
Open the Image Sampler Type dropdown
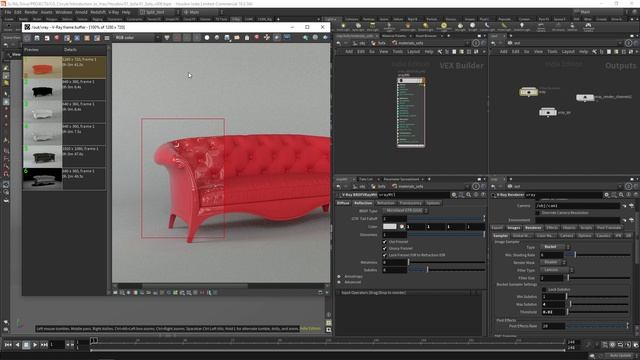pos(555,247)
